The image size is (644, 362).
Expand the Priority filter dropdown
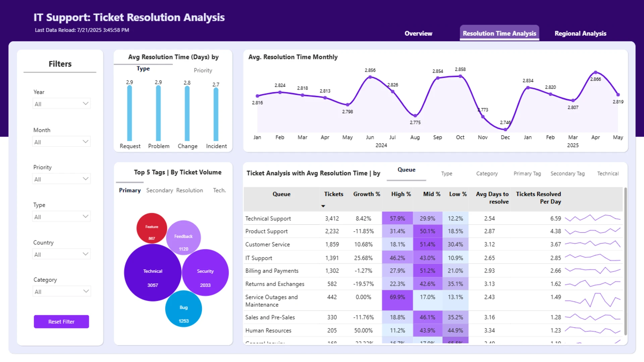62,179
